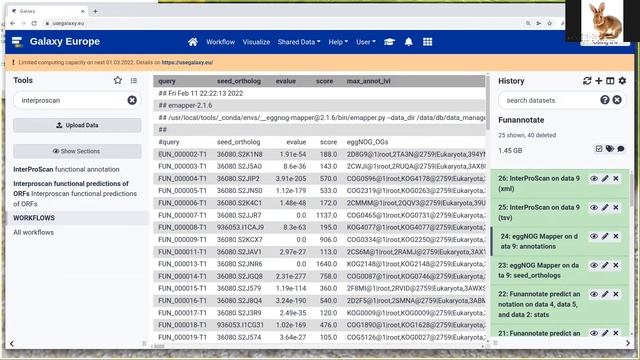The width and height of the screenshot is (640, 360).
Task: Open Interproscan functional predictions of ORFs tool
Action: 75,193
